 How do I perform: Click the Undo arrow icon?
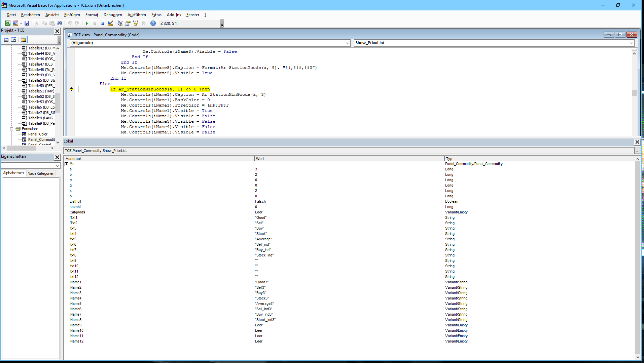click(69, 23)
